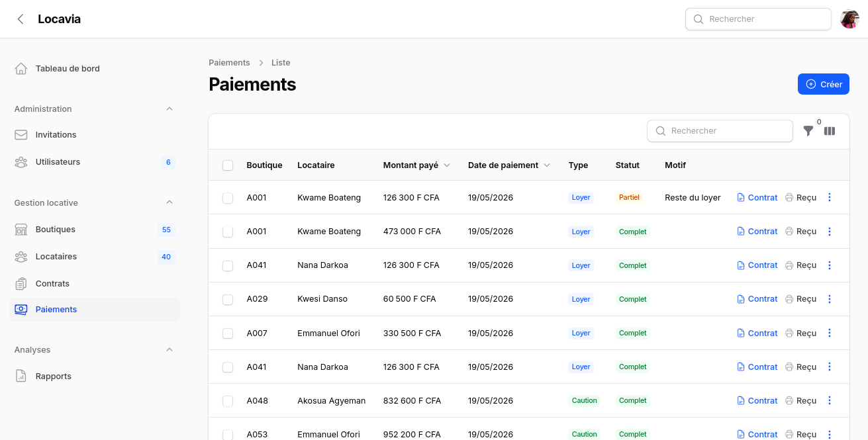Viewport: 868px width, 440px height.
Task: Tick the checkbox for Kwesi Danso A029
Action: [228, 299]
